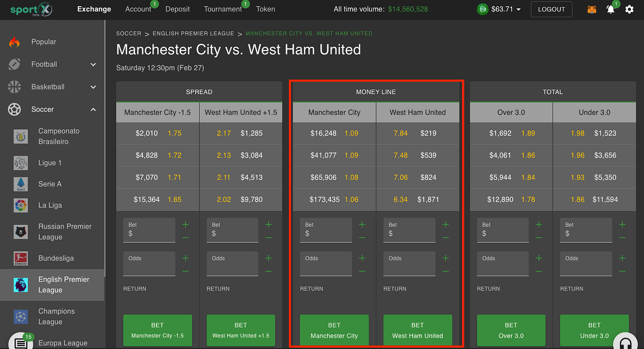Click Bet input for Manchester City -1.5

coord(149,230)
